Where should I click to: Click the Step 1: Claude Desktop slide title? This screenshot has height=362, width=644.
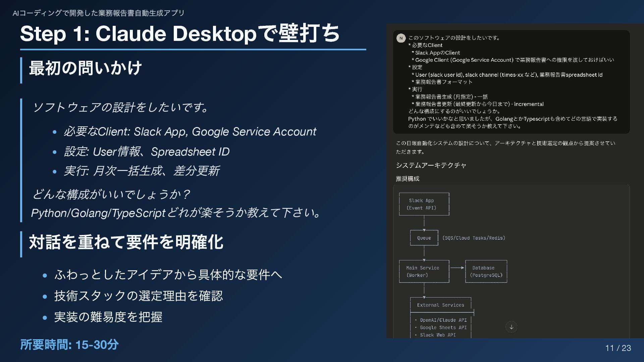point(180,34)
